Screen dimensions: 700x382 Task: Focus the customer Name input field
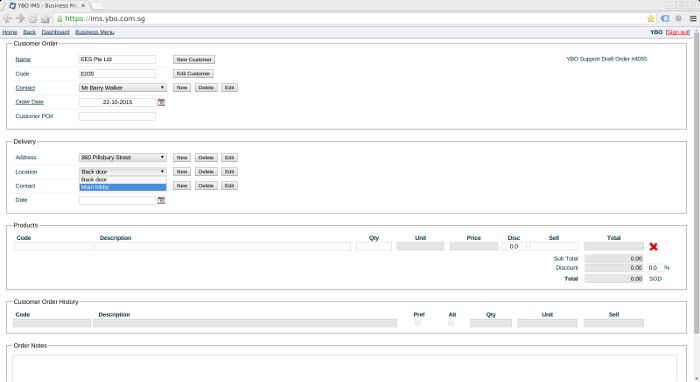click(x=117, y=59)
